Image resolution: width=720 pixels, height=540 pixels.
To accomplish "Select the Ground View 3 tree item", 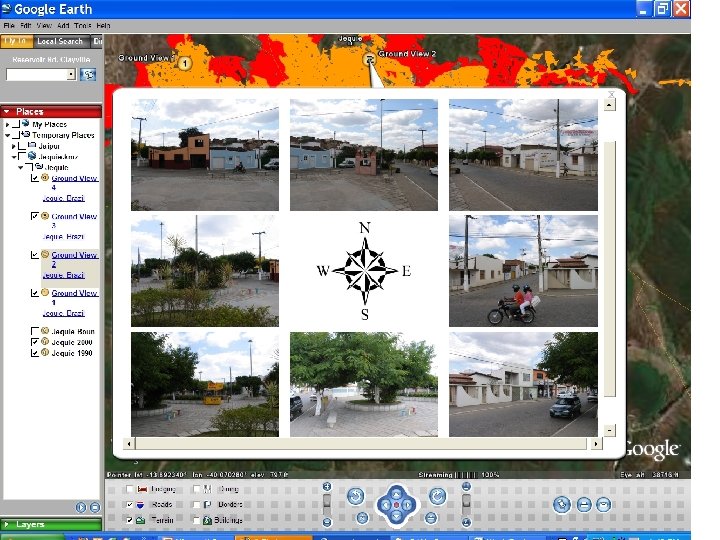I will (x=74, y=220).
